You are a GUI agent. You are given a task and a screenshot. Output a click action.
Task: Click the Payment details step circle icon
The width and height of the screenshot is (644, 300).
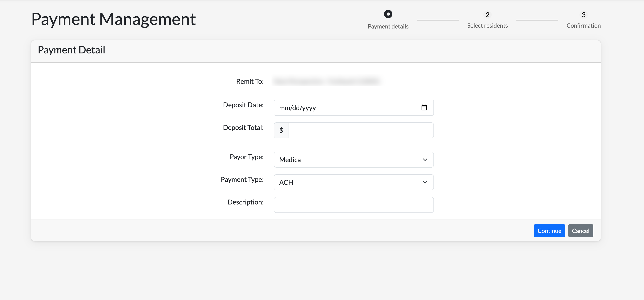coord(388,14)
